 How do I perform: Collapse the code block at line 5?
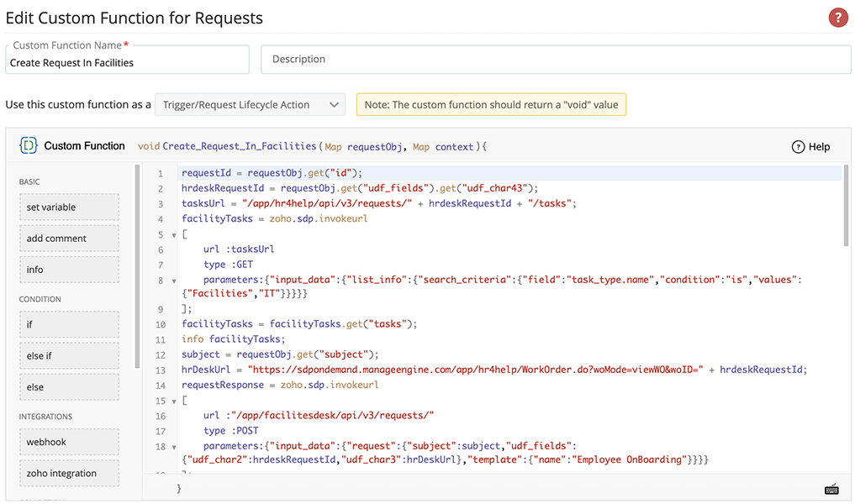[174, 234]
